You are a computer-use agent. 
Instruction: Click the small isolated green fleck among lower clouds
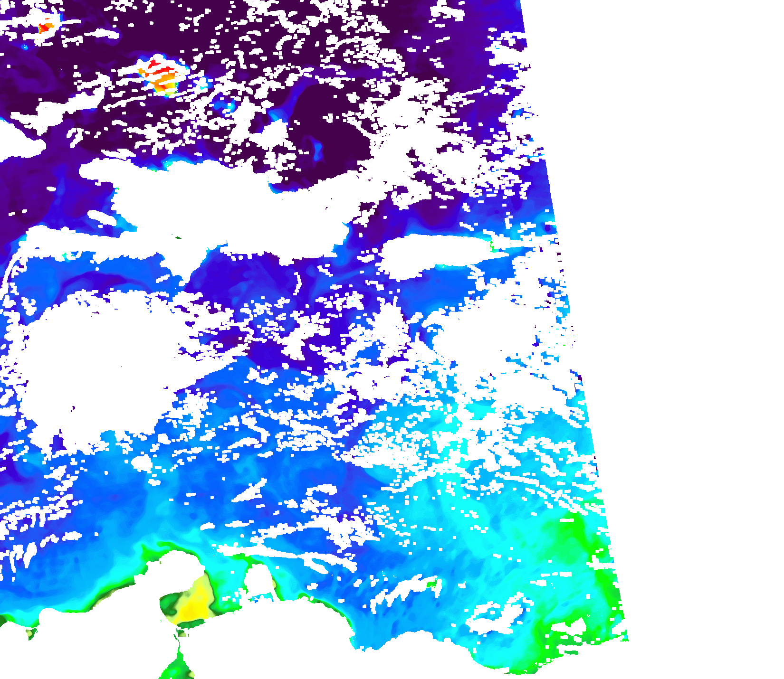[431, 583]
